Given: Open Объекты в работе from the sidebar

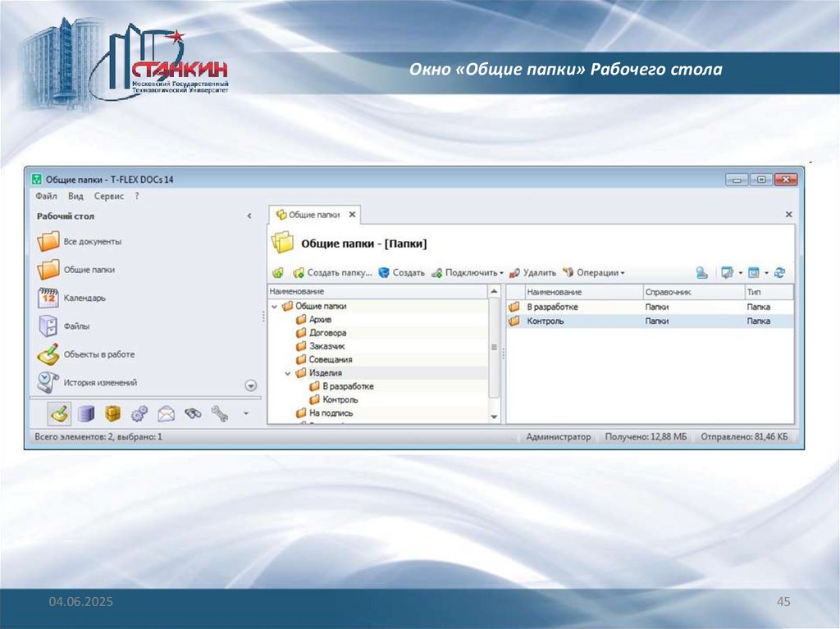Looking at the screenshot, I should point(98,354).
